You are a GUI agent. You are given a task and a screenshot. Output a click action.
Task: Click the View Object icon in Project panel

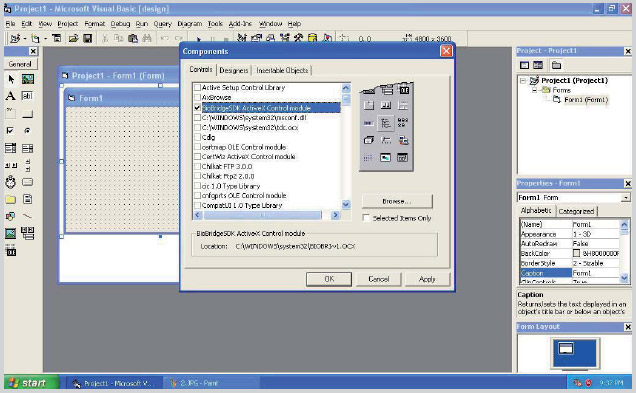point(538,65)
